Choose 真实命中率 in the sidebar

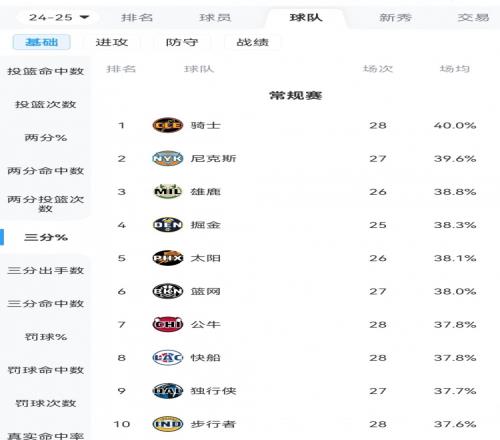pos(45,436)
